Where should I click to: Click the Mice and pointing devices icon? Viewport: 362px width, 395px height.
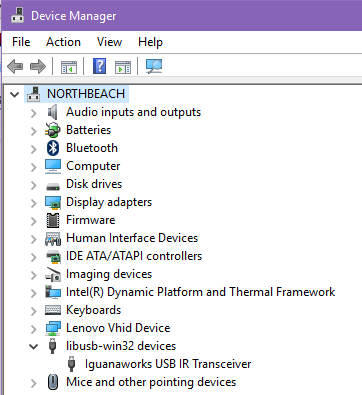coord(53,382)
